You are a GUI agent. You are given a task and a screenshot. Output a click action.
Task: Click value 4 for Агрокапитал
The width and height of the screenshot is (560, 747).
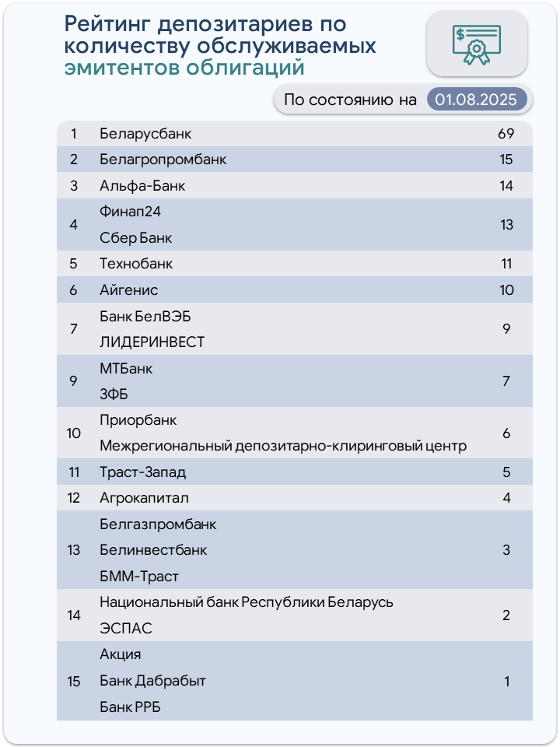pos(506,498)
